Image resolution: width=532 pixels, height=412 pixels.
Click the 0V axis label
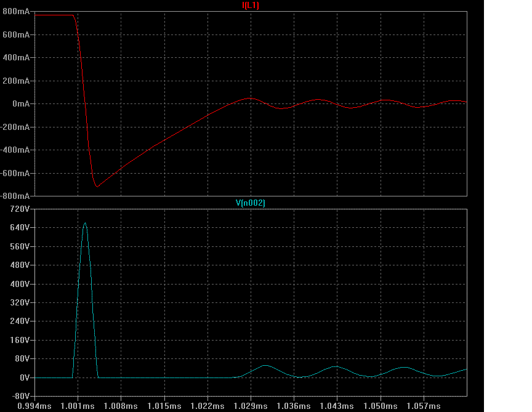(x=25, y=378)
